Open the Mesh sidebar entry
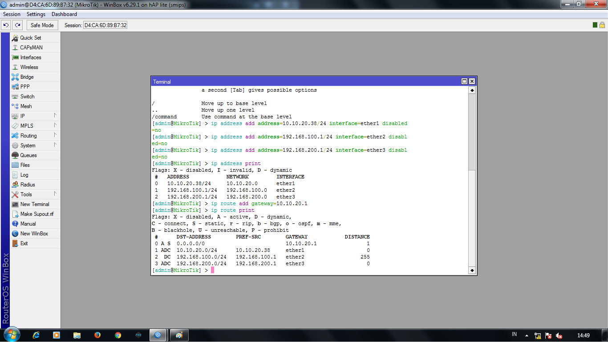The image size is (608, 364). [35, 106]
